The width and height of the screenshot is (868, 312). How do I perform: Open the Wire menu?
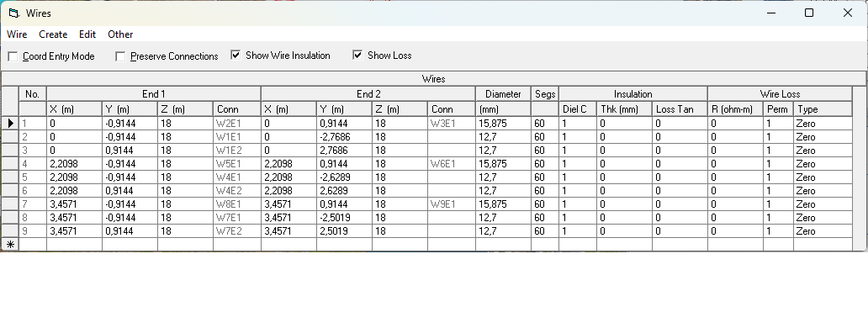click(17, 34)
